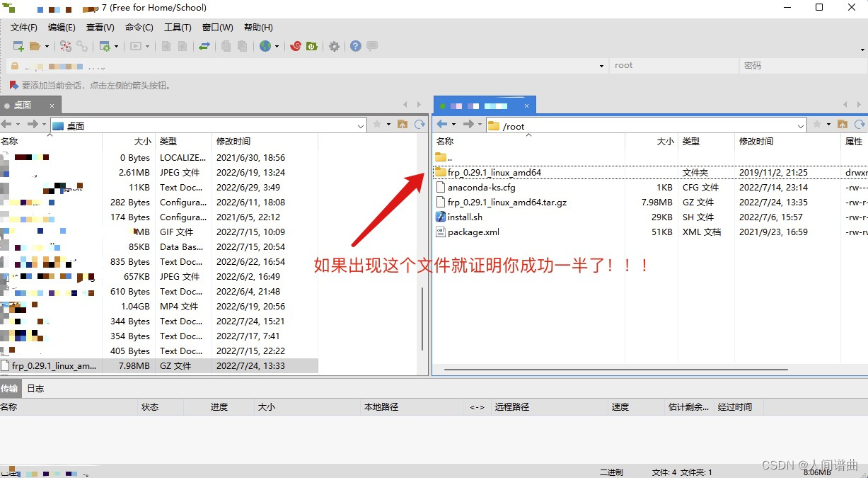Click the favorites star in the remote pane

818,125
